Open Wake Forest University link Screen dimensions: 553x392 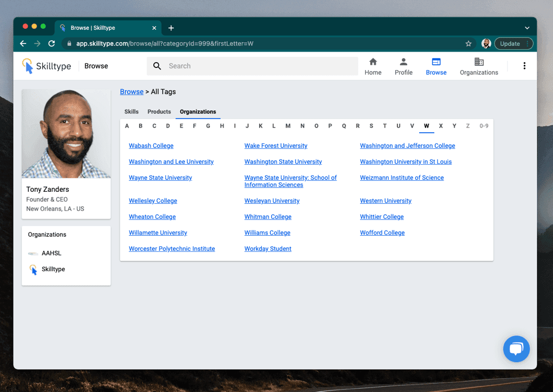(276, 146)
